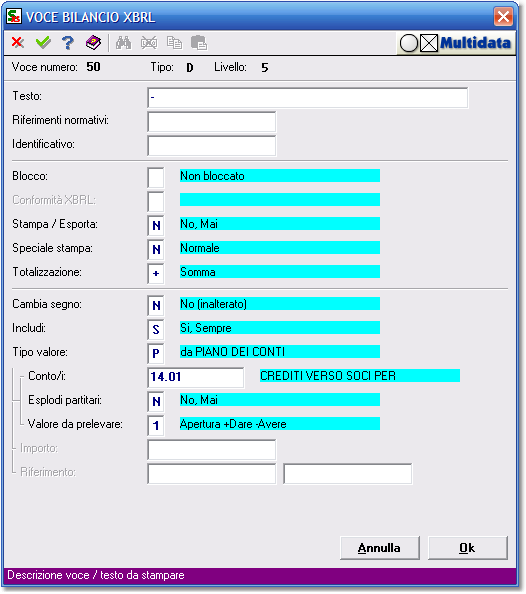Click the Tipo valore P selector box
Image resolution: width=526 pixels, height=594 pixels.
156,353
